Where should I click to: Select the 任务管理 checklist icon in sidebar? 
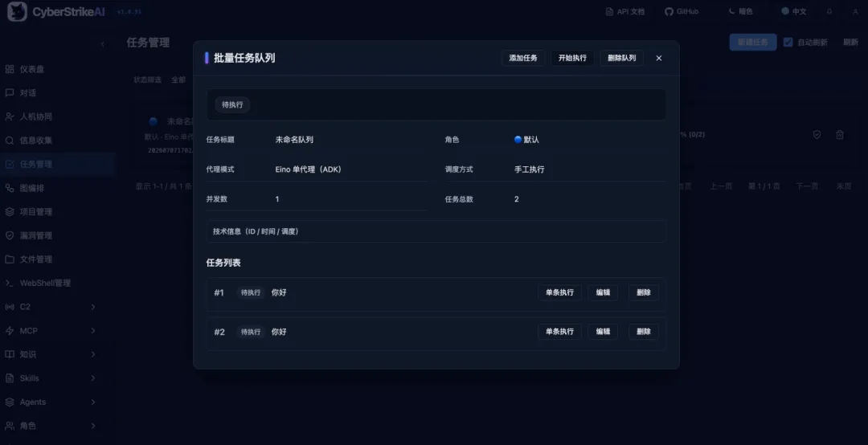tap(10, 165)
